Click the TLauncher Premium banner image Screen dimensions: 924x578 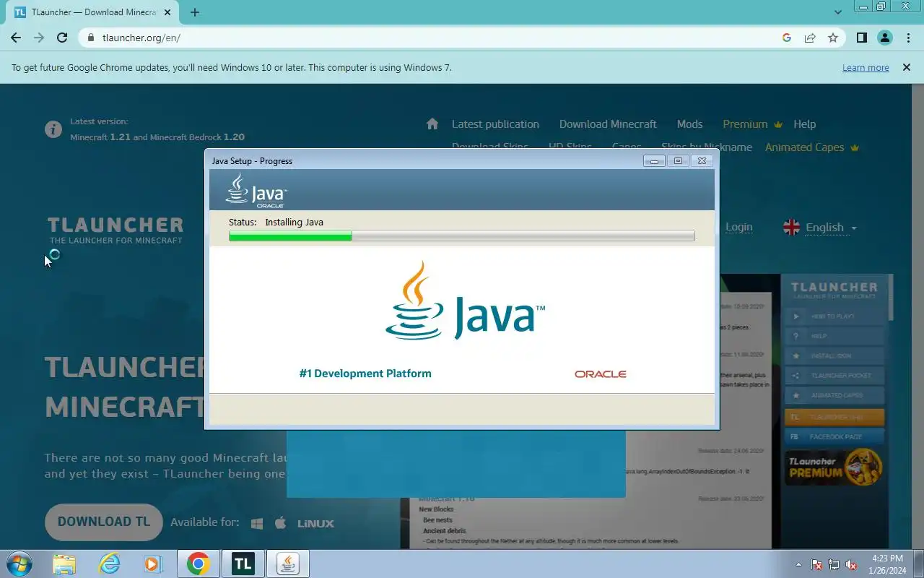834,466
